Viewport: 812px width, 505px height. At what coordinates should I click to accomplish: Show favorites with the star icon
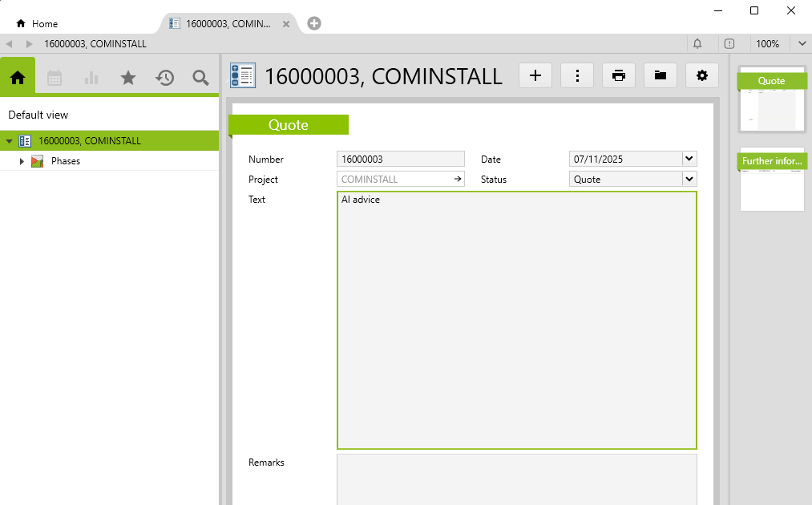127,78
